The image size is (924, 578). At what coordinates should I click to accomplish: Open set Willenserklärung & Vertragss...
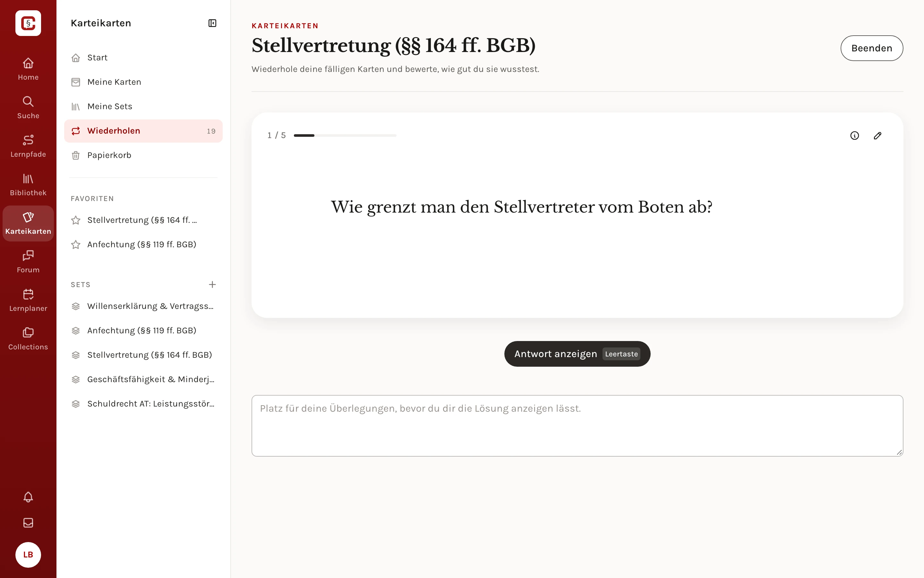pos(143,306)
